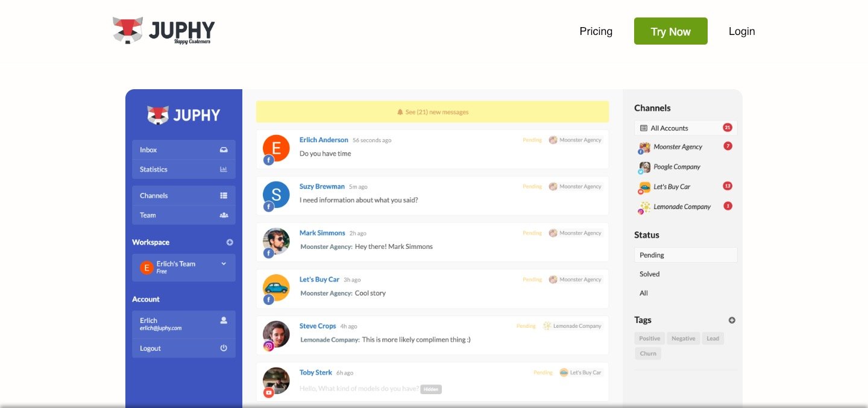
Task: Click the Inbox tray icon in sidebar
Action: [224, 150]
